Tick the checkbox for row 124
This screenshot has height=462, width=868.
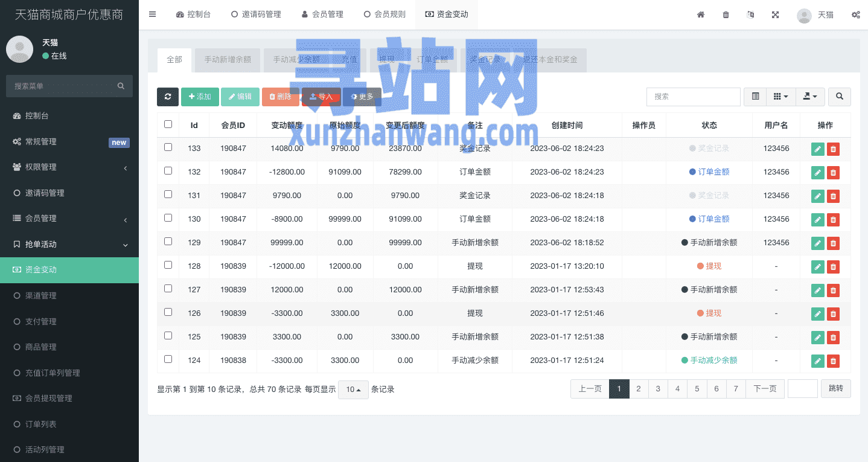168,359
